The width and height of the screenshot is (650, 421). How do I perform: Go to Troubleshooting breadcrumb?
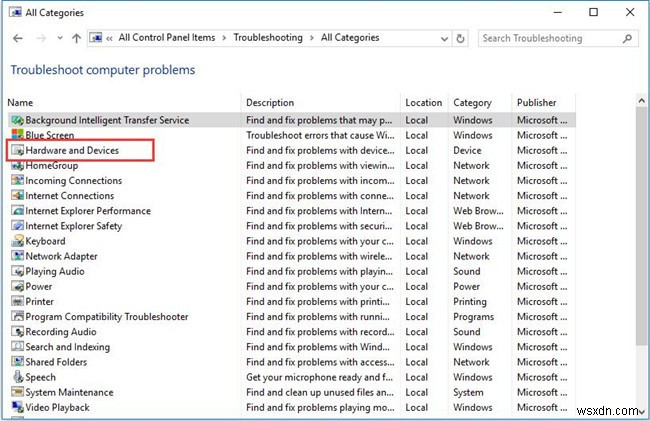coord(268,38)
